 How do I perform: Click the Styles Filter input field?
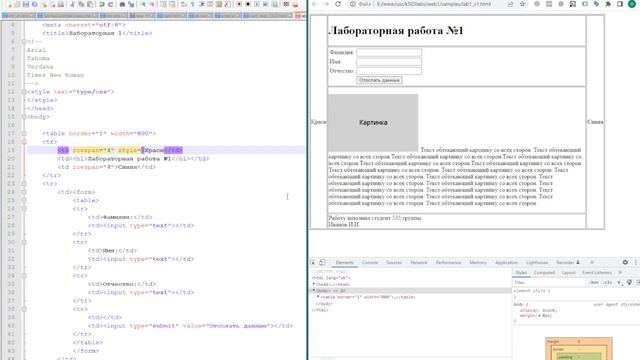pos(549,282)
